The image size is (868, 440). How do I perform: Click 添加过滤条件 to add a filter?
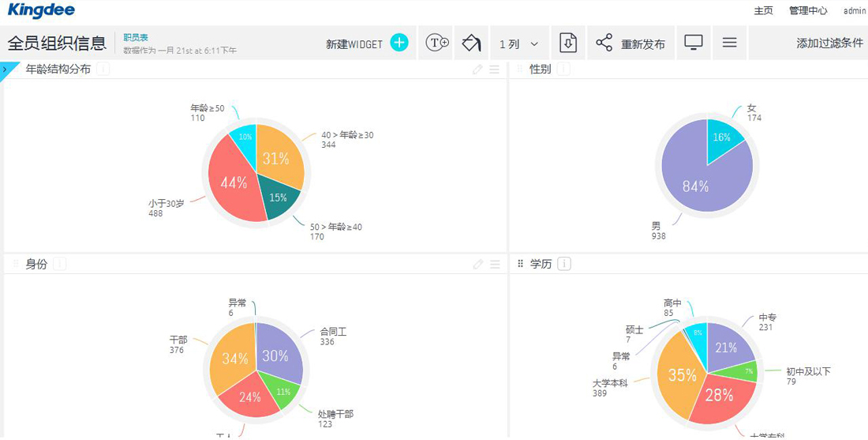coord(829,43)
